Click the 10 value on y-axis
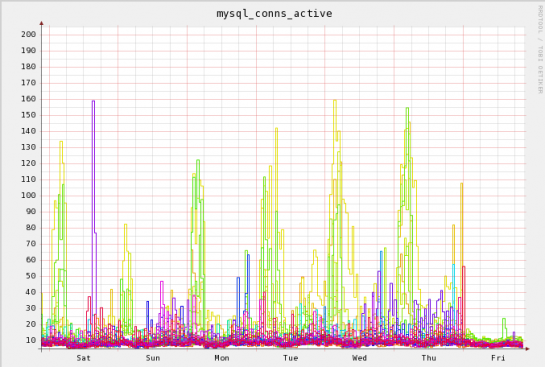545x367 pixels. click(x=31, y=340)
